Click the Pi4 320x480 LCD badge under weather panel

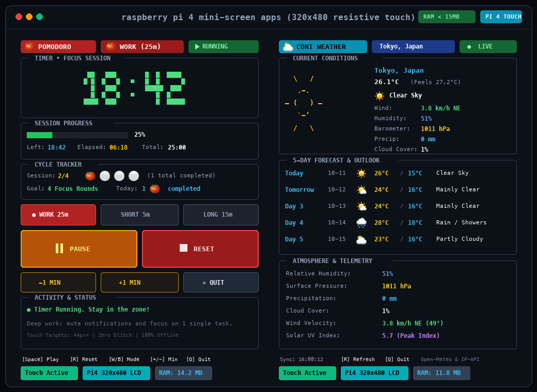tap(374, 373)
